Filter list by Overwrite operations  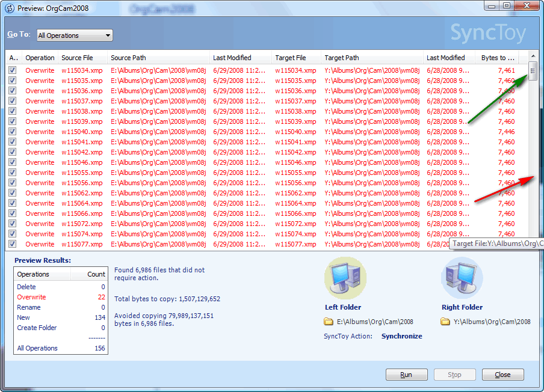[x=31, y=297]
